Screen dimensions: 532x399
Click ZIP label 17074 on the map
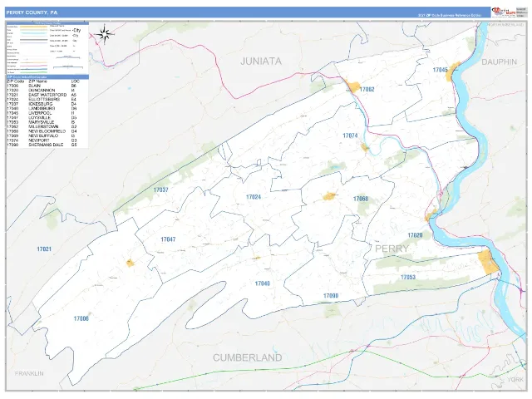[x=350, y=135]
